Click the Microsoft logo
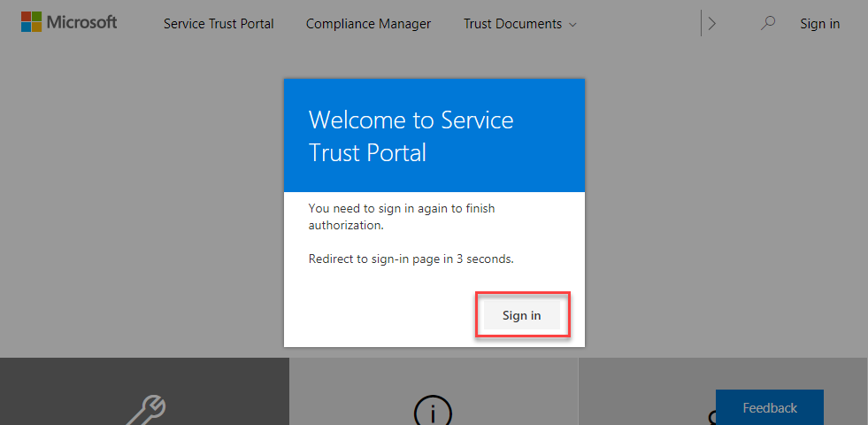The height and width of the screenshot is (425, 868). (69, 22)
